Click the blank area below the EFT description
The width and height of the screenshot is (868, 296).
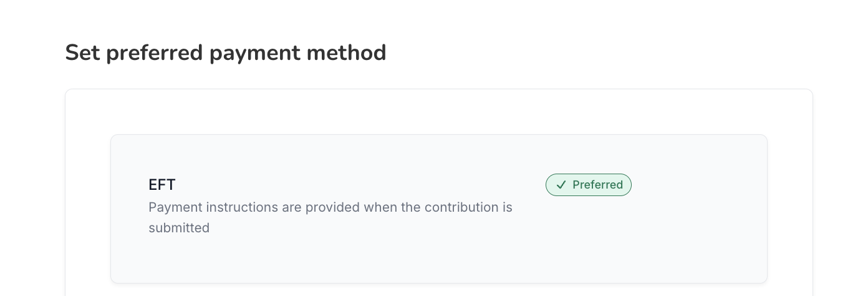330,259
